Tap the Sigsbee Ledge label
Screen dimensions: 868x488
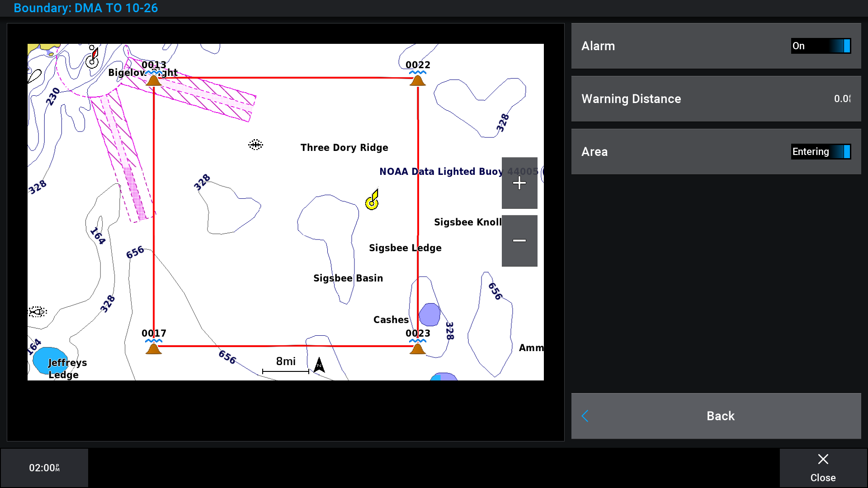[x=405, y=248]
